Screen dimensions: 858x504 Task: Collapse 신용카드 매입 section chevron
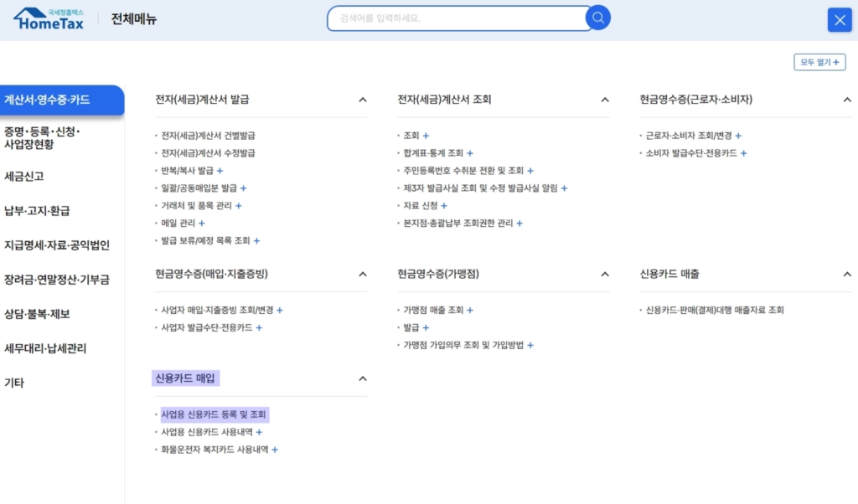pos(363,378)
